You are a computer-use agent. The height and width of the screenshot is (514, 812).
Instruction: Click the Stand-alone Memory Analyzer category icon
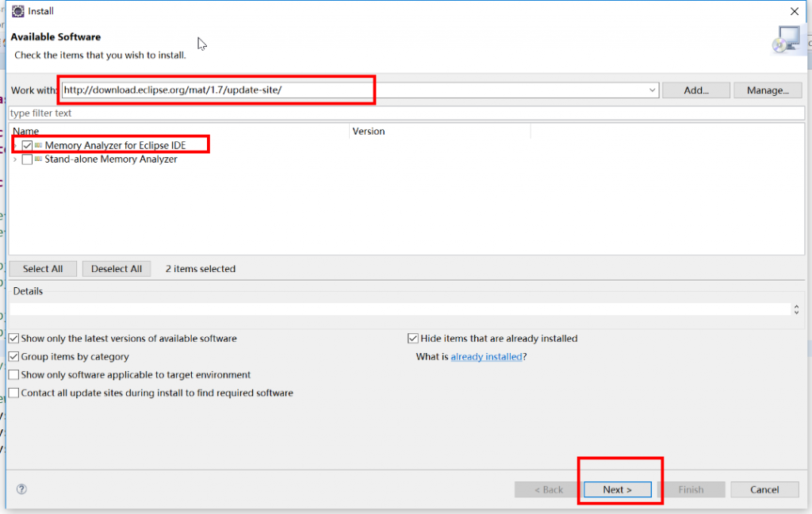coord(38,159)
